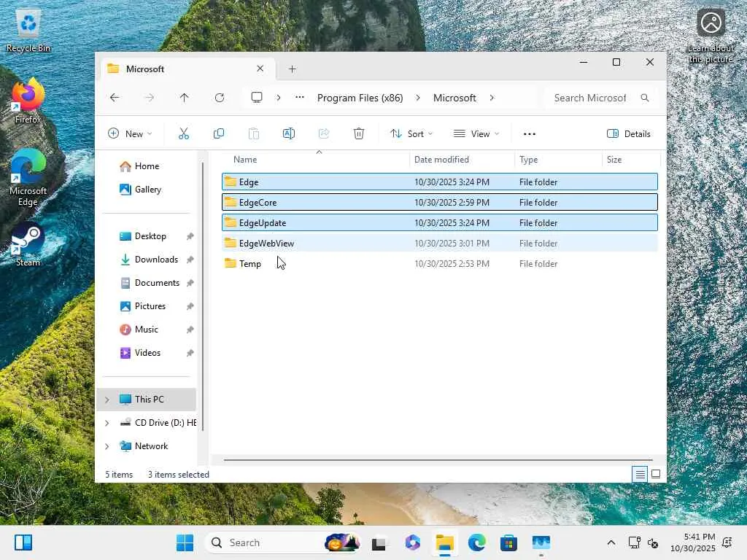Switch to details list view icon
The image size is (747, 560).
click(640, 474)
